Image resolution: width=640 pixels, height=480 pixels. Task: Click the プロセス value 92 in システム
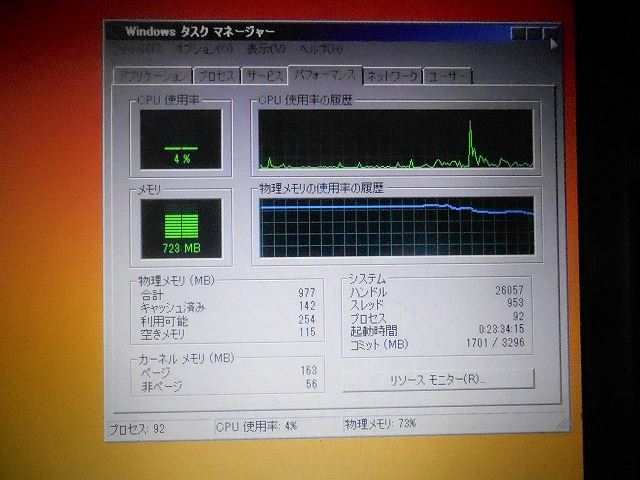(518, 316)
